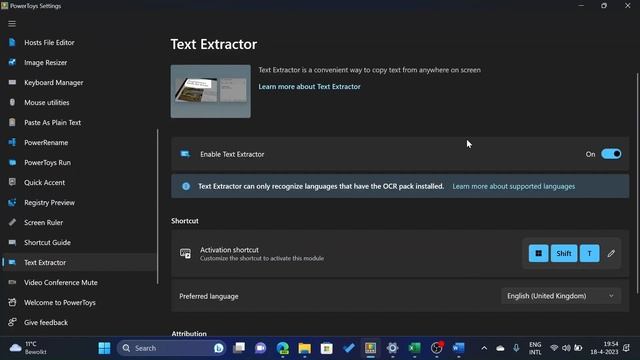Open Excel from taskbar
Image resolution: width=640 pixels, height=360 pixels.
point(414,348)
